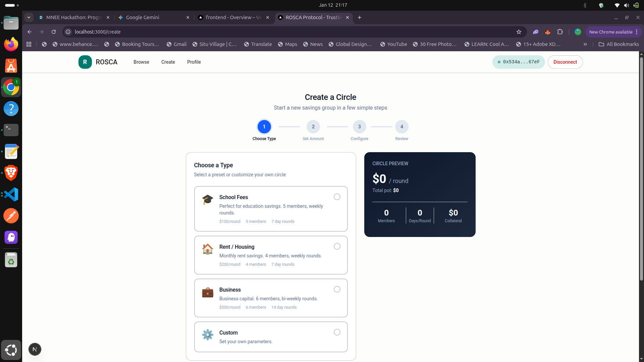This screenshot has height=362, width=644.
Task: Bookmark this page with star icon
Action: tap(519, 32)
